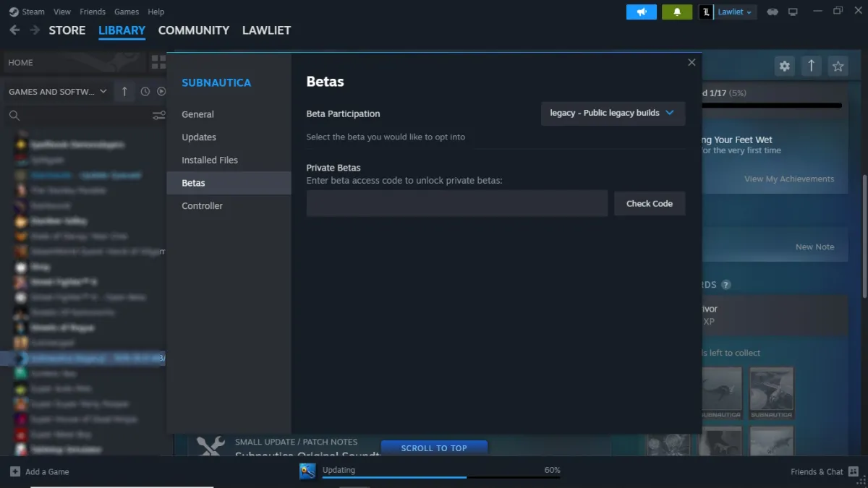Image resolution: width=868 pixels, height=488 pixels.
Task: Select Controller in properties sidebar
Action: (x=229, y=206)
